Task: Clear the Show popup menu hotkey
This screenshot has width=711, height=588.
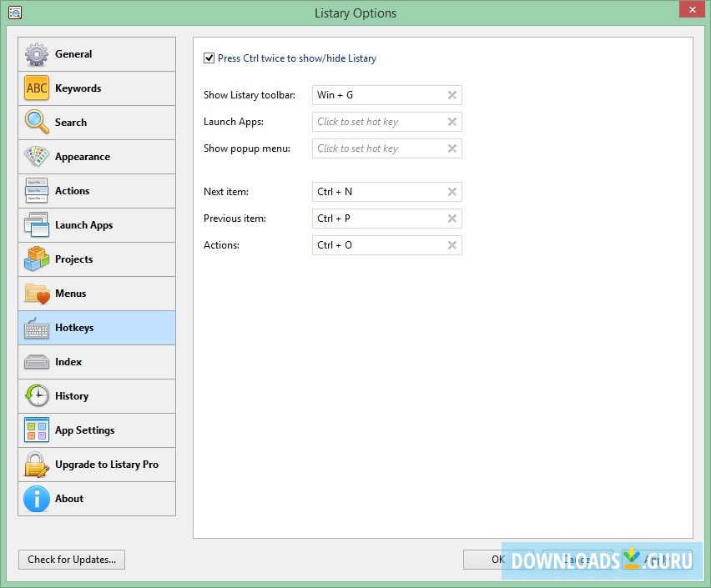Action: point(452,148)
